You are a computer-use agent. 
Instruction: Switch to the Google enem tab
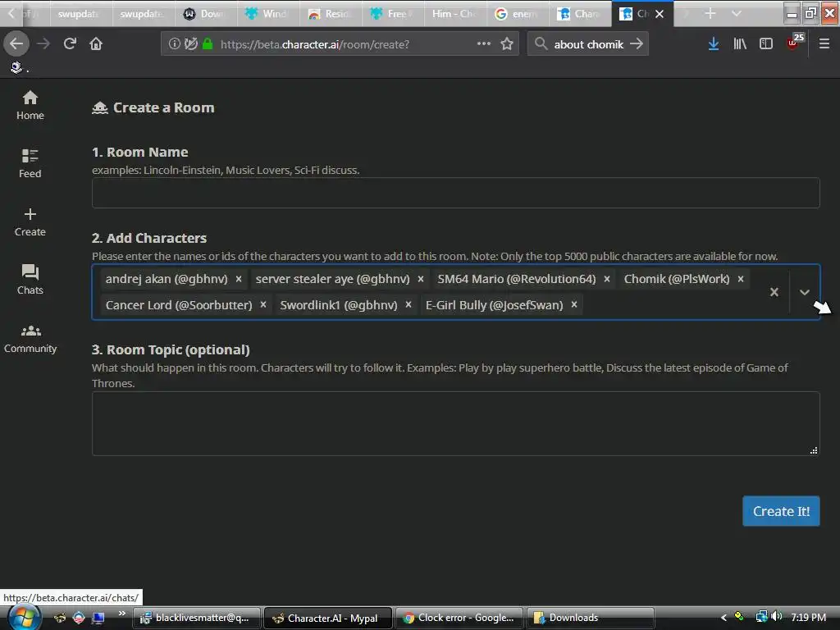coord(517,14)
